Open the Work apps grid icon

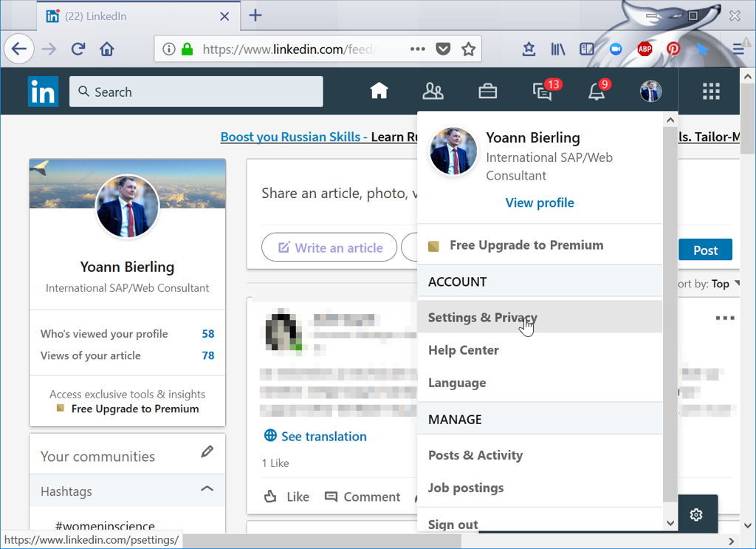(x=710, y=90)
